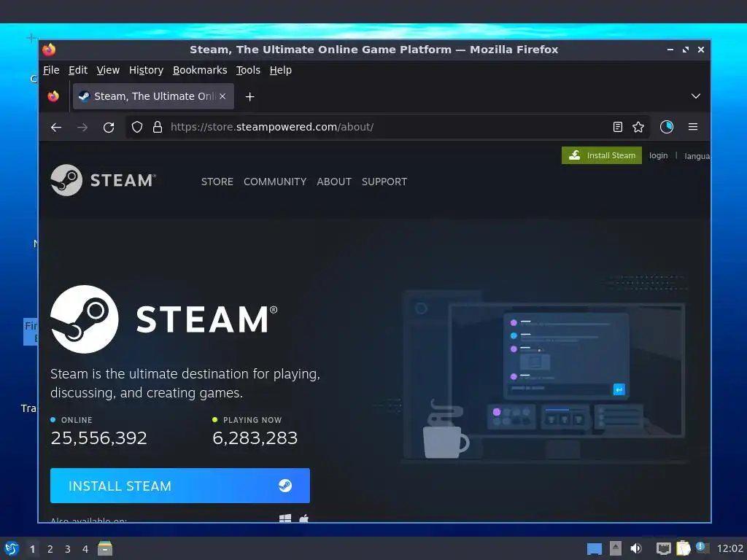The height and width of the screenshot is (560, 747).
Task: Open the Bookmarks menu
Action: point(200,70)
